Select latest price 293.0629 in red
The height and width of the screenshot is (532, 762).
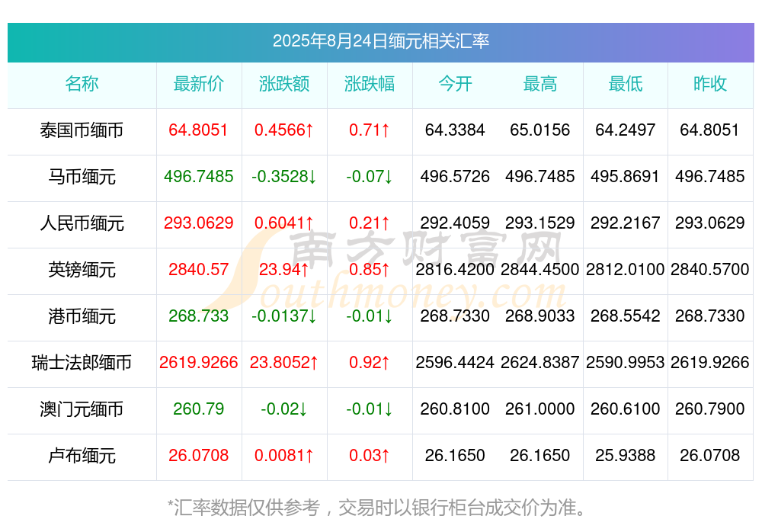click(x=199, y=223)
